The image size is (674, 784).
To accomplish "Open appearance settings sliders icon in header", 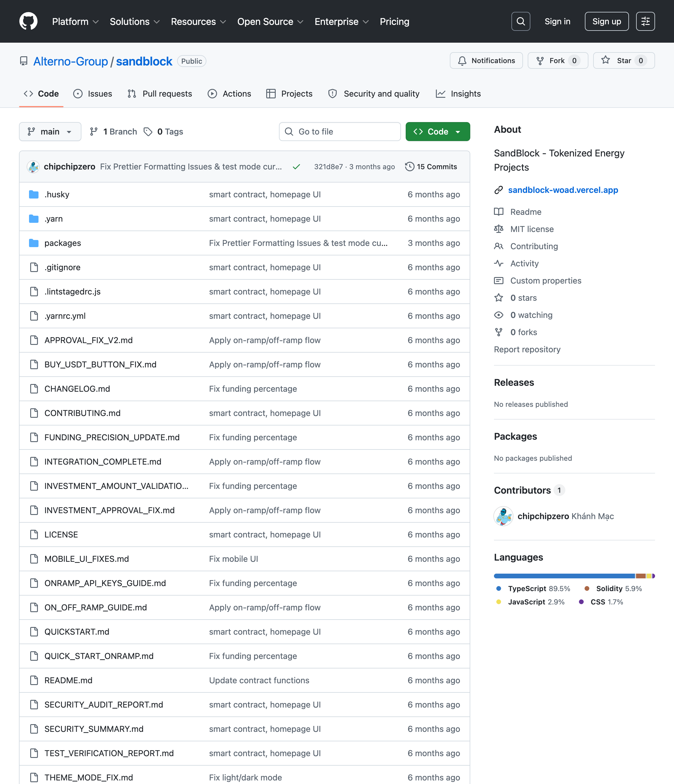I will [645, 21].
